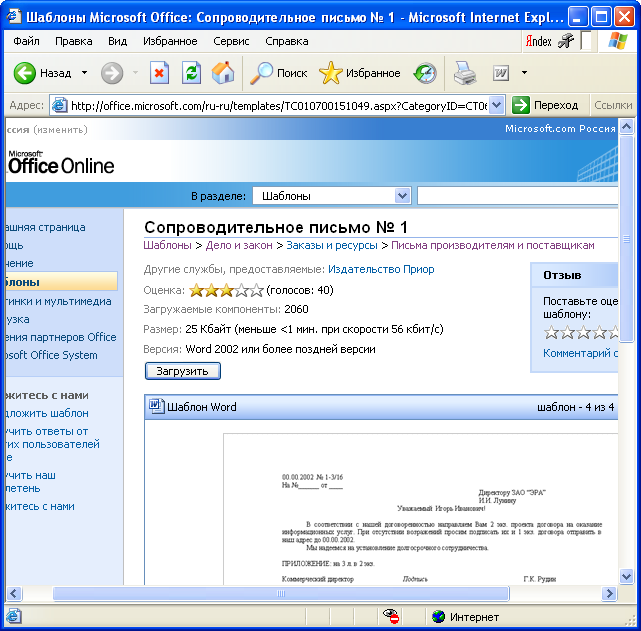Click the scroll up arrow
Viewport: 641px width, 631px height.
coord(626,126)
